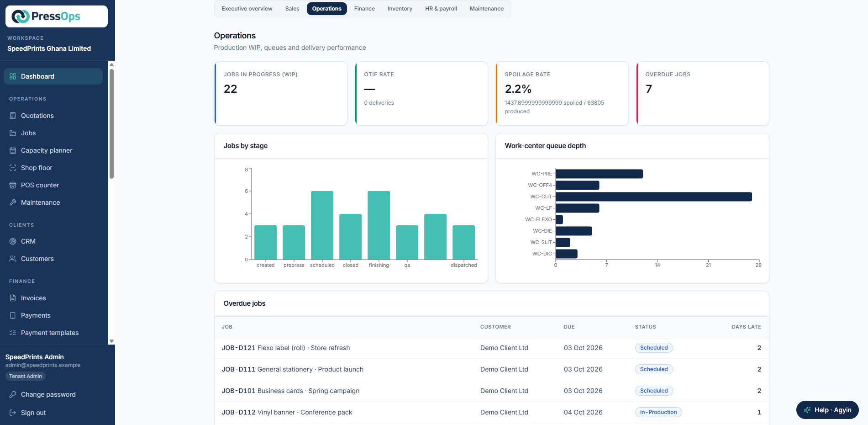Click sidebar scrollbar up arrow

pyautogui.click(x=111, y=64)
